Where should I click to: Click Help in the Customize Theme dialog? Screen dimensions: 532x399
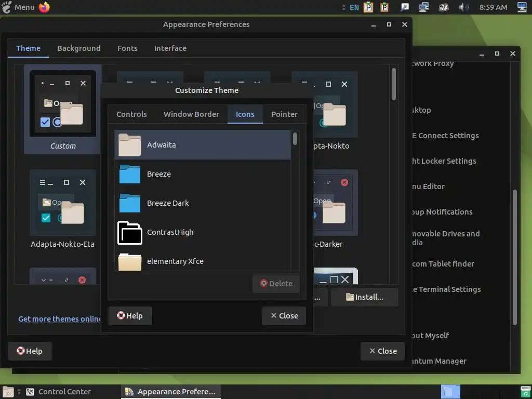point(130,315)
